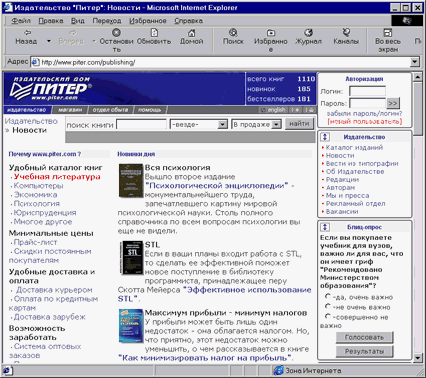This screenshot has height=378, width=426.
Task: Select radio option 'да, очень важно'
Action: (x=328, y=296)
